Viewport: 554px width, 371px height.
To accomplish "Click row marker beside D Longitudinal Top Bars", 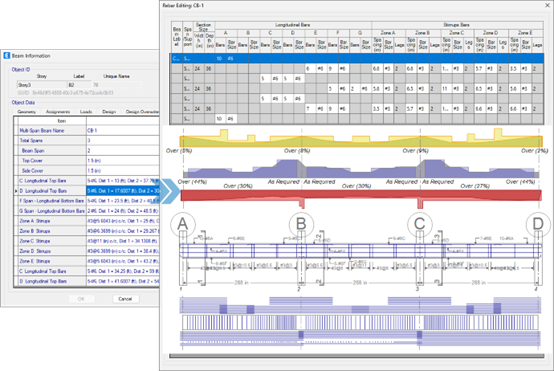I will tap(16, 191).
